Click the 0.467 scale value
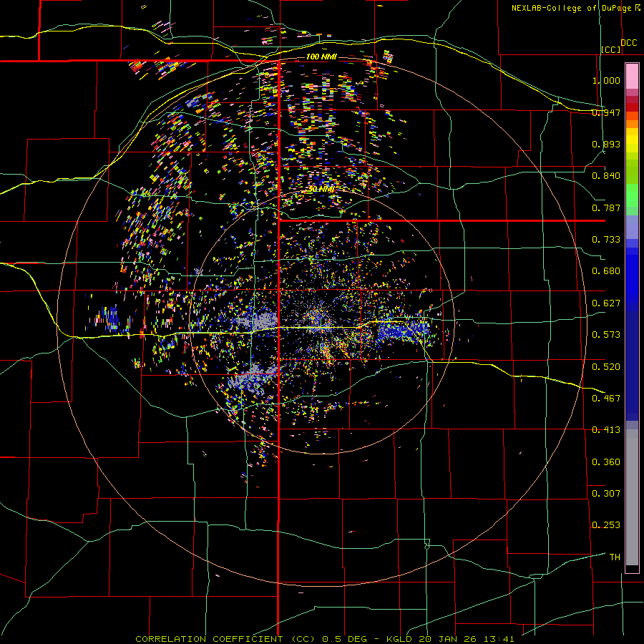The width and height of the screenshot is (644, 644). point(606,398)
